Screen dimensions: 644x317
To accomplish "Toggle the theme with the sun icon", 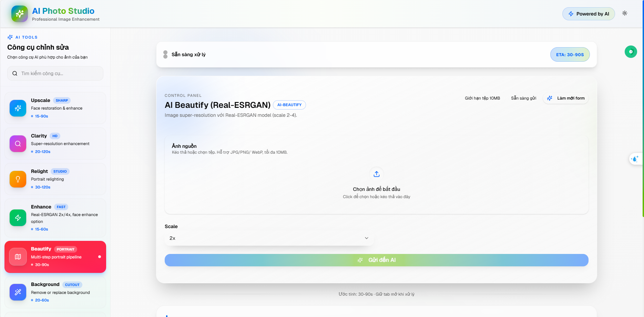I will coord(625,13).
